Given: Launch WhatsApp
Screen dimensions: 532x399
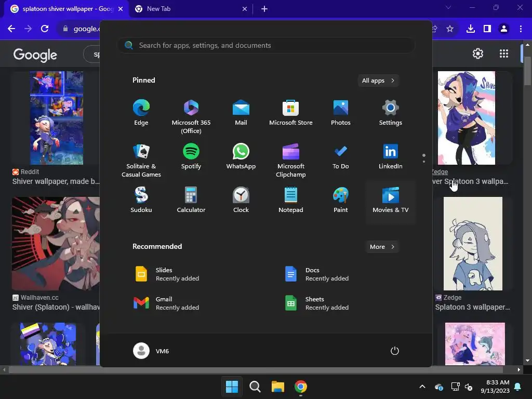Looking at the screenshot, I should pyautogui.click(x=241, y=157).
